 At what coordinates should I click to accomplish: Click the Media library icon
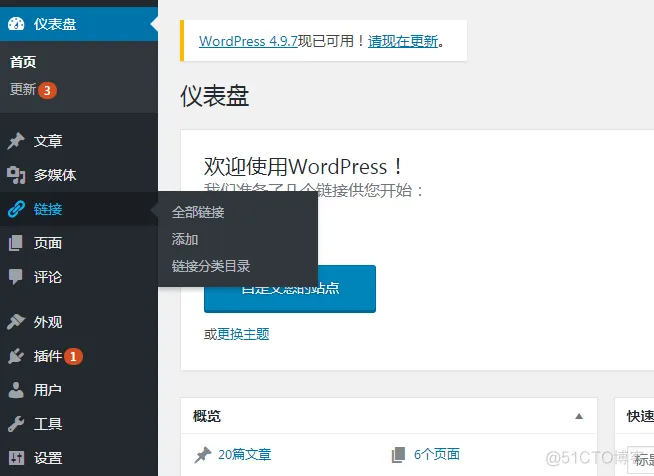point(16,175)
